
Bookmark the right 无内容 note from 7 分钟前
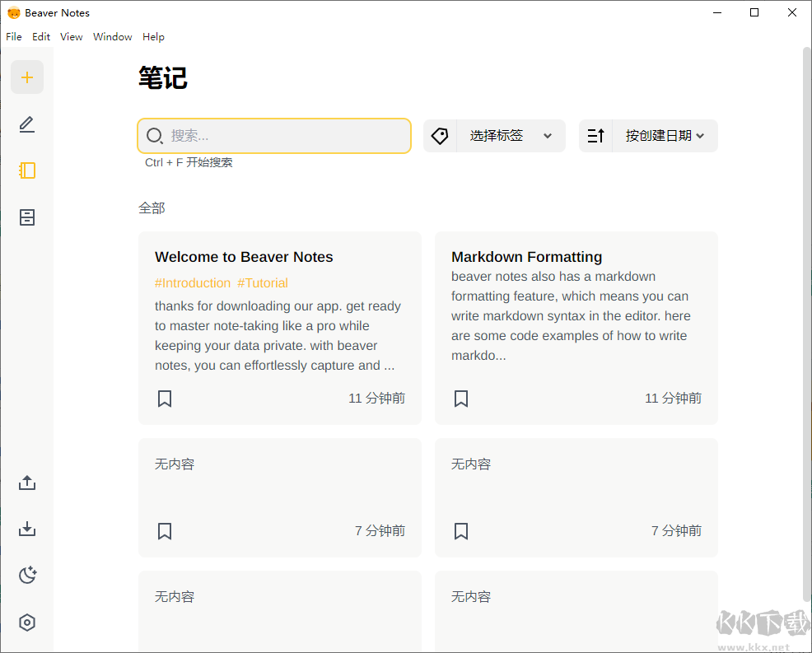[x=461, y=531]
